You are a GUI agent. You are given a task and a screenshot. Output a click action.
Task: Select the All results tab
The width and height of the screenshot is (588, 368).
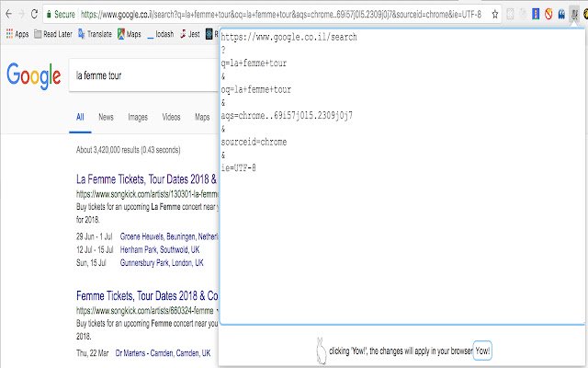coord(80,117)
